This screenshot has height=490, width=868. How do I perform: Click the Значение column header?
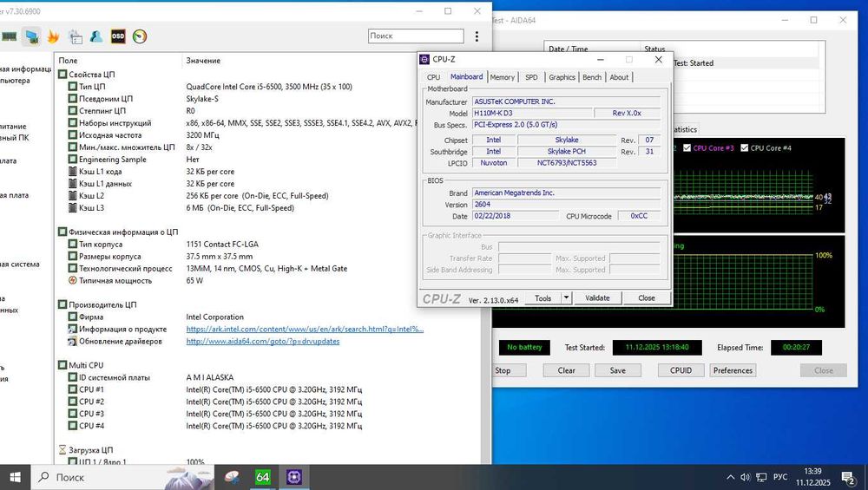click(x=203, y=61)
